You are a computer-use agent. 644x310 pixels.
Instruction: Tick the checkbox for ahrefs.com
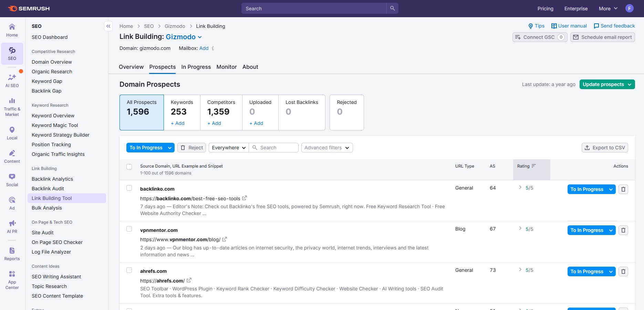(x=129, y=270)
